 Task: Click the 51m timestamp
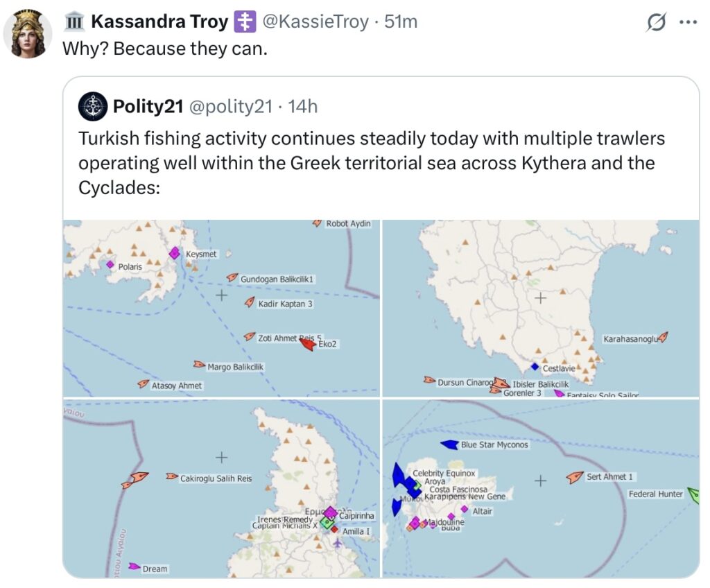point(401,21)
